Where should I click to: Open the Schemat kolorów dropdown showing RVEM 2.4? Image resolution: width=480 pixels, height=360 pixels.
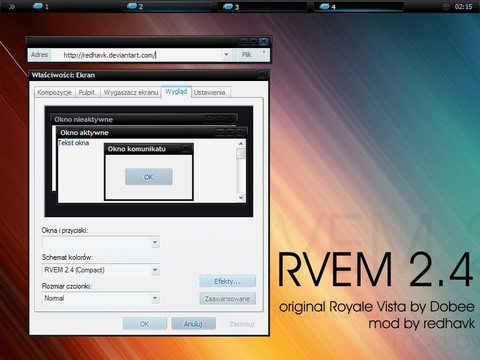100,270
